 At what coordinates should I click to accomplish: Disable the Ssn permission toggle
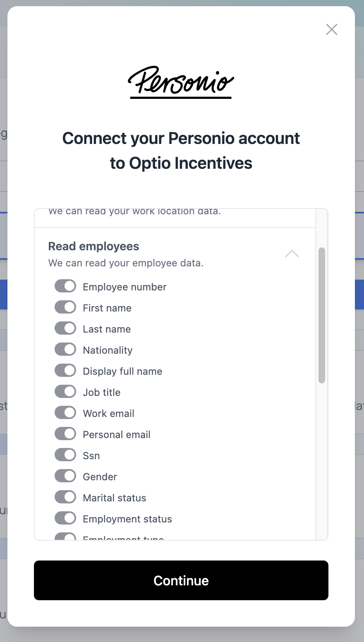65,455
